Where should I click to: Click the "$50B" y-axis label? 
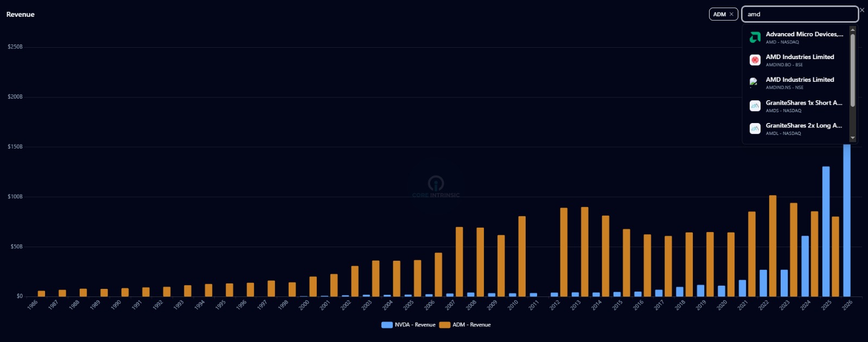[x=17, y=247]
